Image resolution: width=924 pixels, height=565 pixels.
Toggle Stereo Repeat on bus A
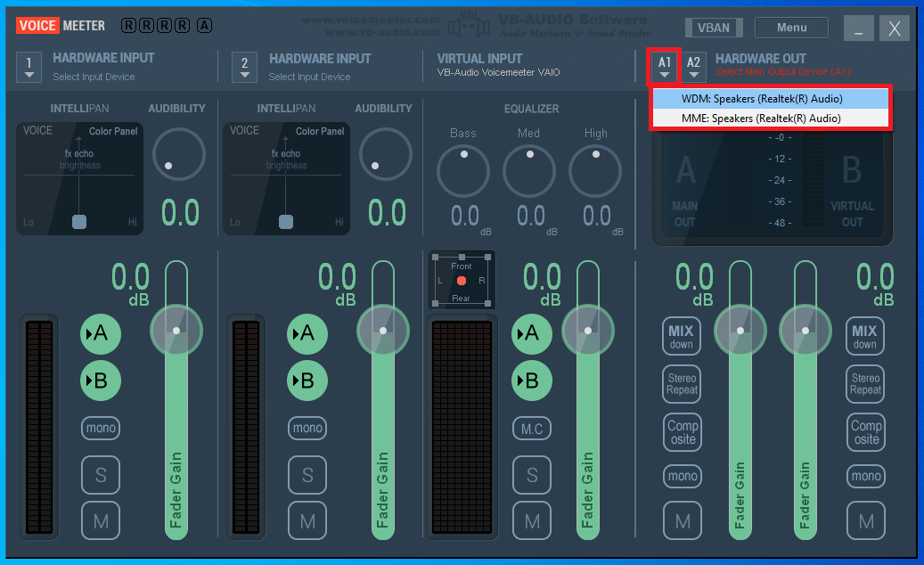point(682,384)
